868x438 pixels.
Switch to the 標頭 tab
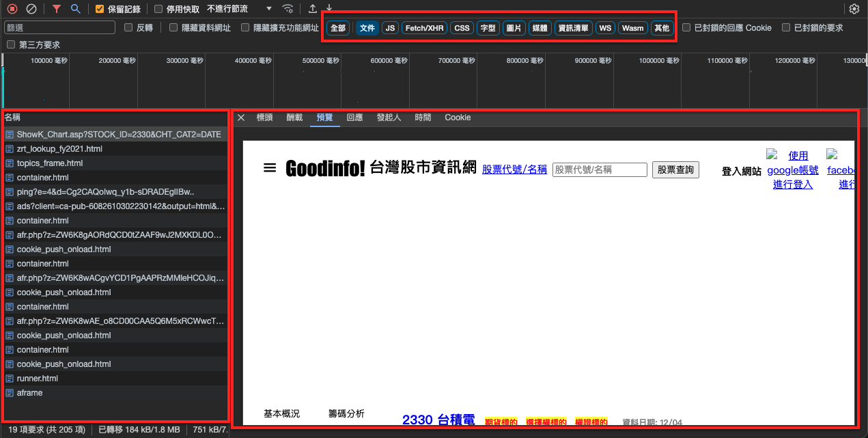(x=264, y=118)
